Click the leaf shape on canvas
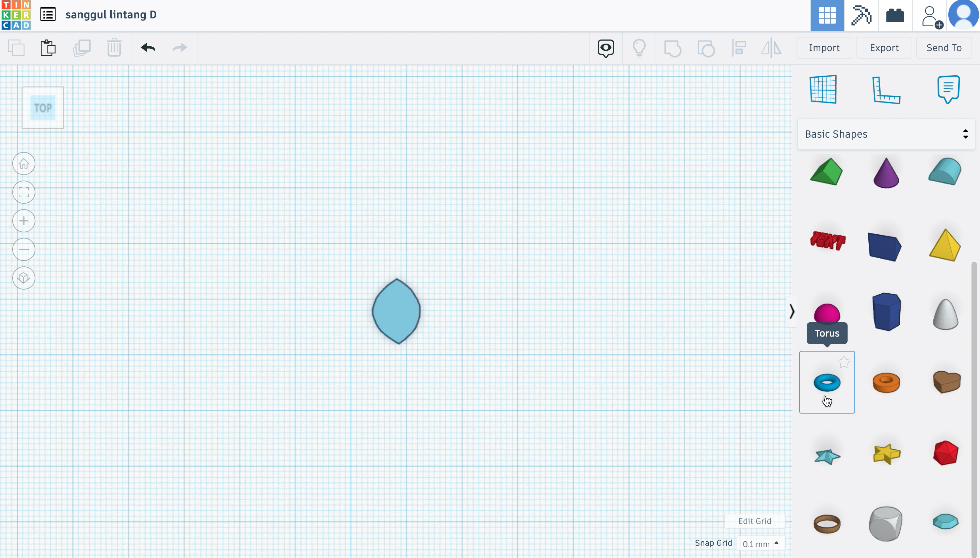Screen dimensions: 980x558 click(396, 311)
